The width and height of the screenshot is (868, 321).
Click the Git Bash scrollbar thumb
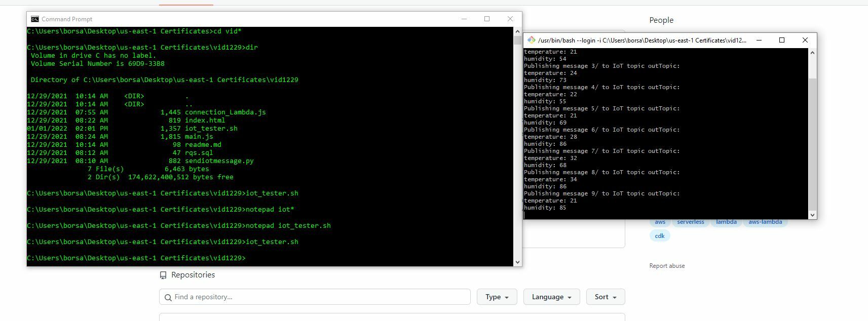[813, 144]
